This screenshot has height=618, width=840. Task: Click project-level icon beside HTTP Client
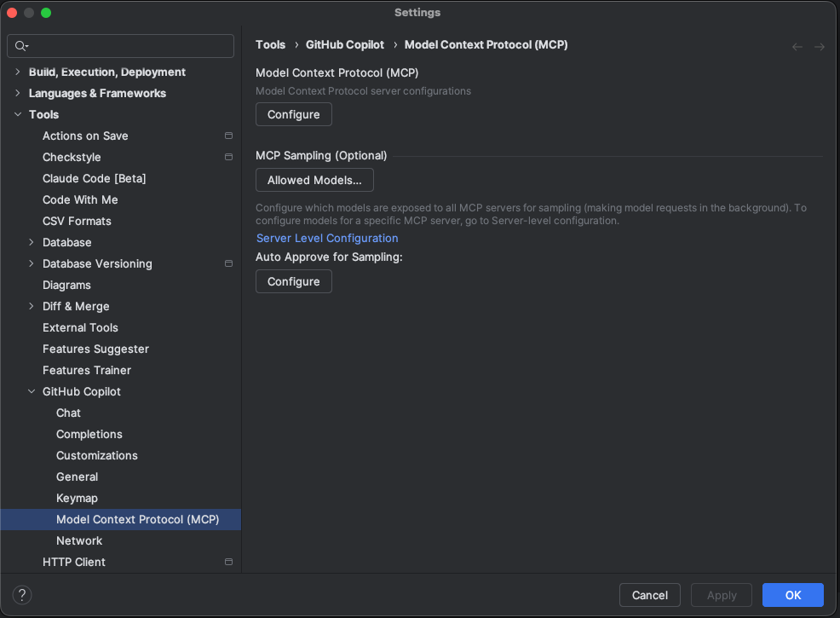pyautogui.click(x=229, y=562)
